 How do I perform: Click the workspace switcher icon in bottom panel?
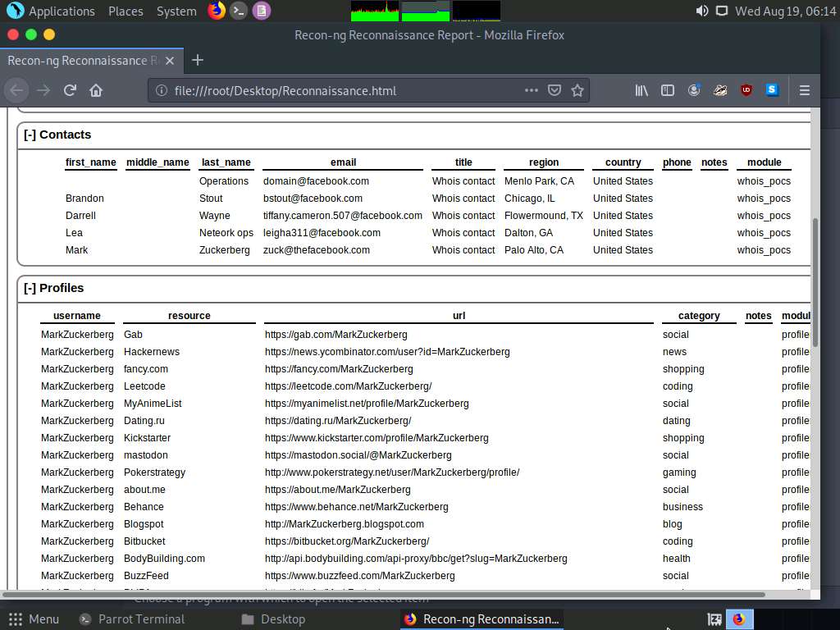pyautogui.click(x=714, y=619)
